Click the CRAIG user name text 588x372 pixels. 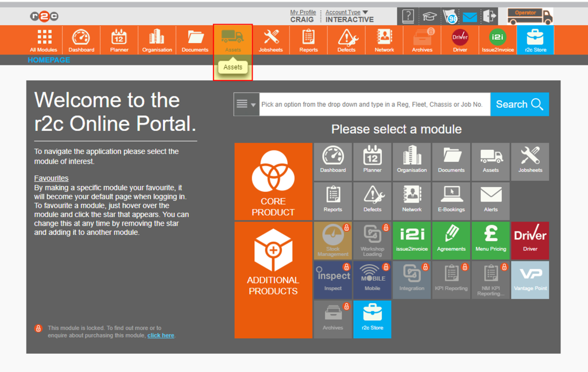(302, 20)
